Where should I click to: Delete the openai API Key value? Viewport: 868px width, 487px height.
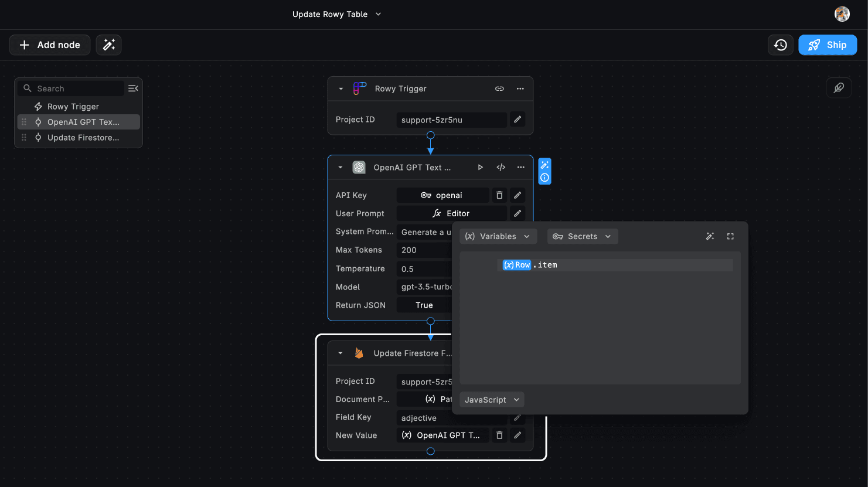pos(499,196)
